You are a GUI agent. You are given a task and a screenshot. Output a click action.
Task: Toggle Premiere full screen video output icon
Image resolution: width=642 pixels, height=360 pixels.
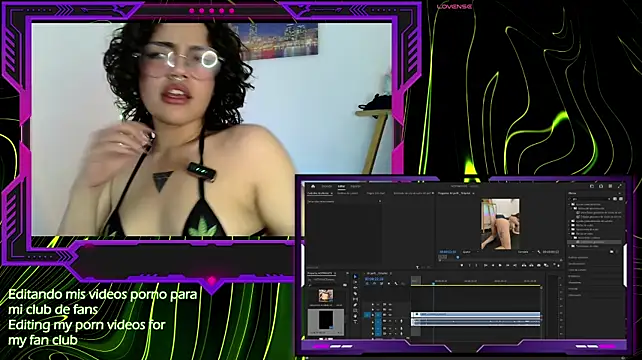(x=620, y=186)
